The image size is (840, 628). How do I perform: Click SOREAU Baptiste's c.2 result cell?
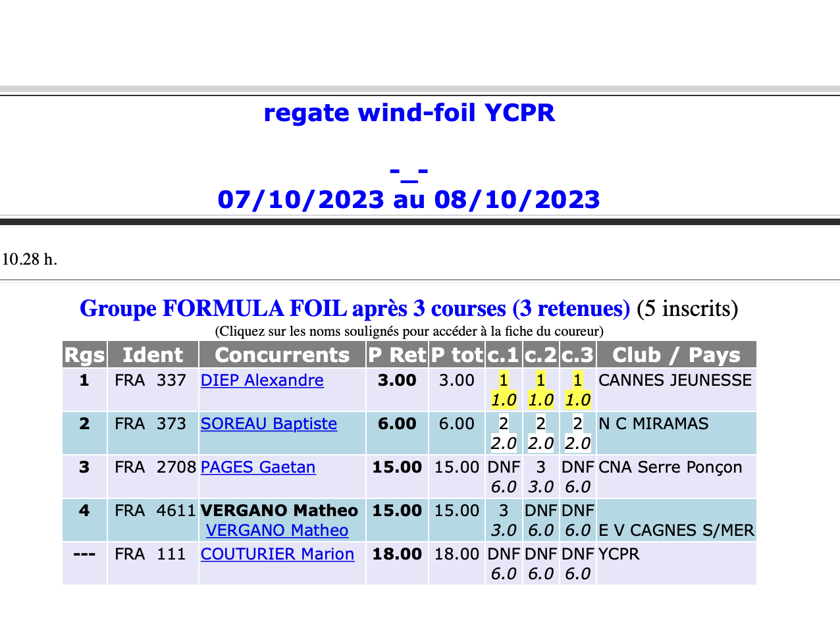click(x=540, y=433)
